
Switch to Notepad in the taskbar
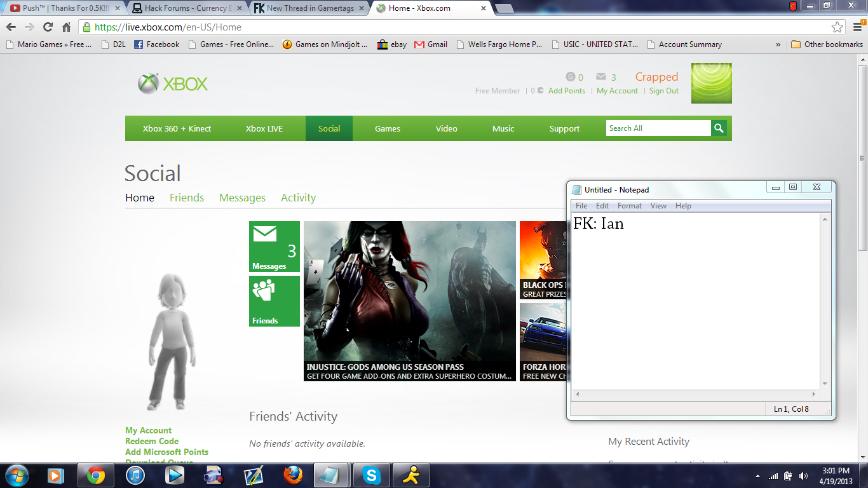[x=332, y=475]
